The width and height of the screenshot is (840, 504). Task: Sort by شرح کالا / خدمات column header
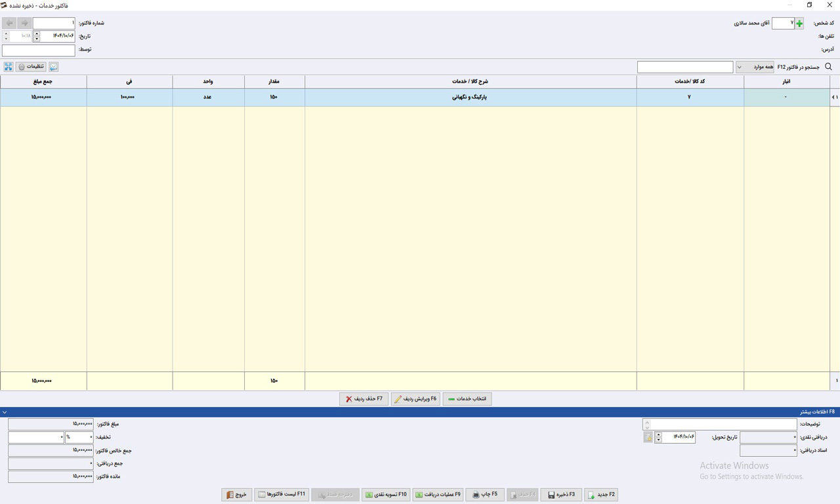471,81
